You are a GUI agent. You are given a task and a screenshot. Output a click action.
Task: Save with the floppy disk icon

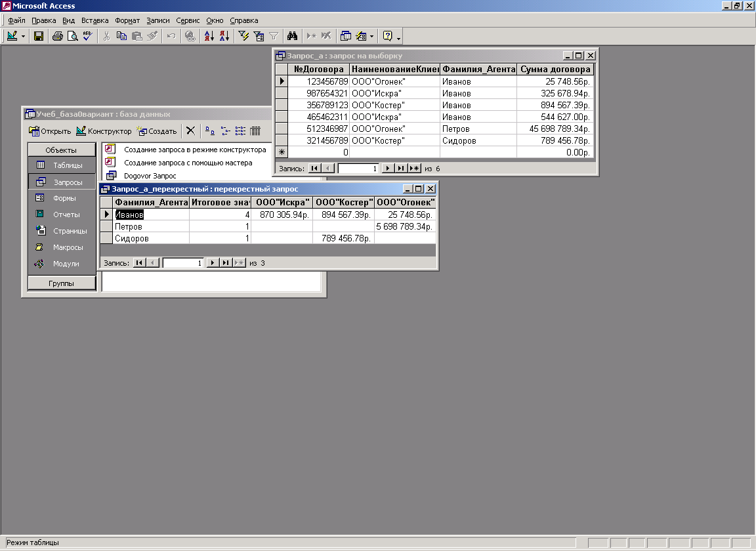tap(39, 36)
